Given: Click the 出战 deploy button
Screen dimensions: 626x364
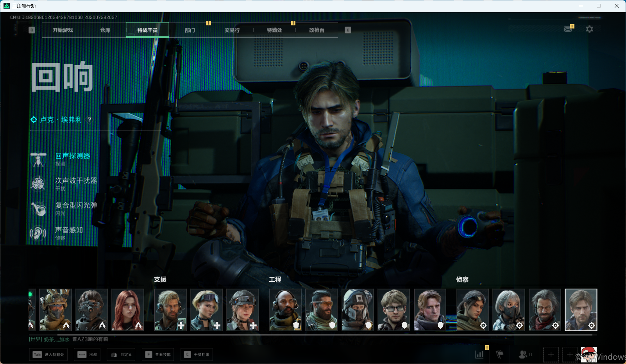Looking at the screenshot, I should point(87,355).
